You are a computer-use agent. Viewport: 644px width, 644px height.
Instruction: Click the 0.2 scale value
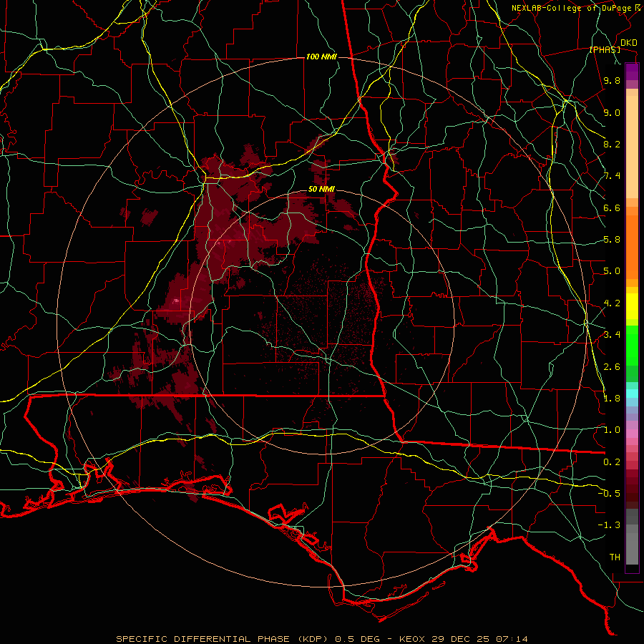pos(612,462)
